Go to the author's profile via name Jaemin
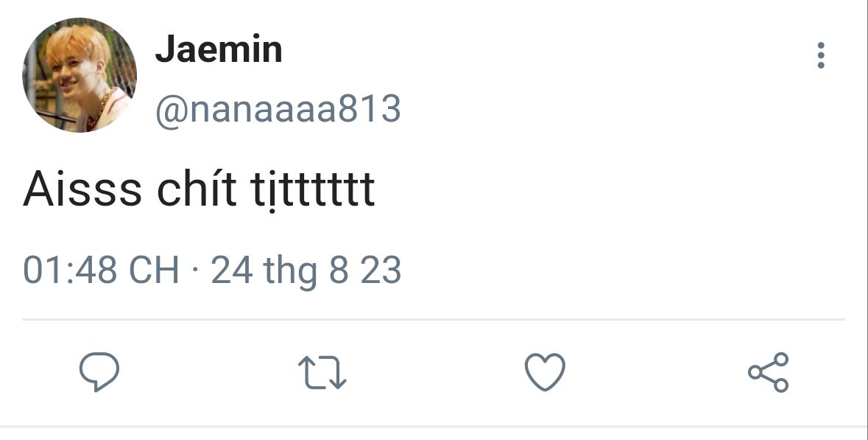Screen dimensions: 868x440 [x=219, y=50]
